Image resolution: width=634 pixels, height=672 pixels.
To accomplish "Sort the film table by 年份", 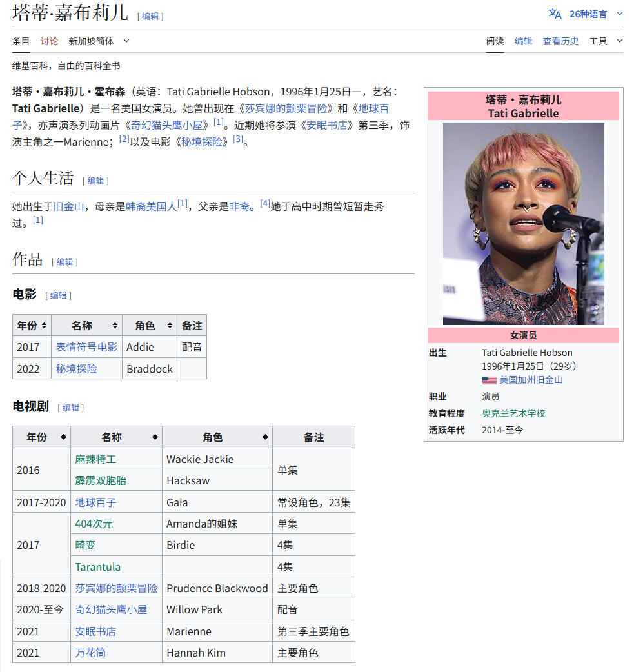I will (x=32, y=326).
